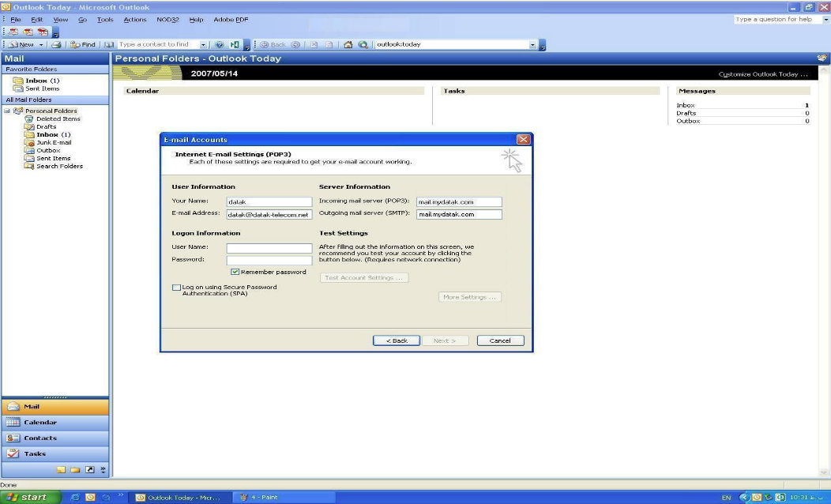Click the Outgoing mail server (SMTP) field

pos(459,215)
